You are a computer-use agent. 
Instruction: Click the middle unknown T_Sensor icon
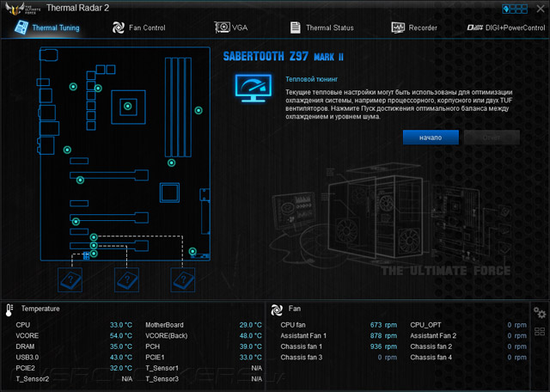tap(126, 280)
